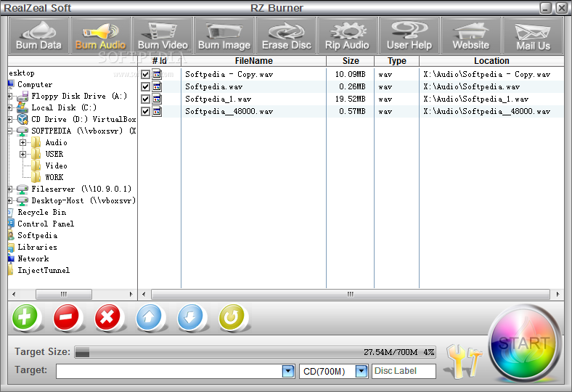Image resolution: width=572 pixels, height=392 pixels.
Task: Click the file list scroll right arrow
Action: (557, 294)
